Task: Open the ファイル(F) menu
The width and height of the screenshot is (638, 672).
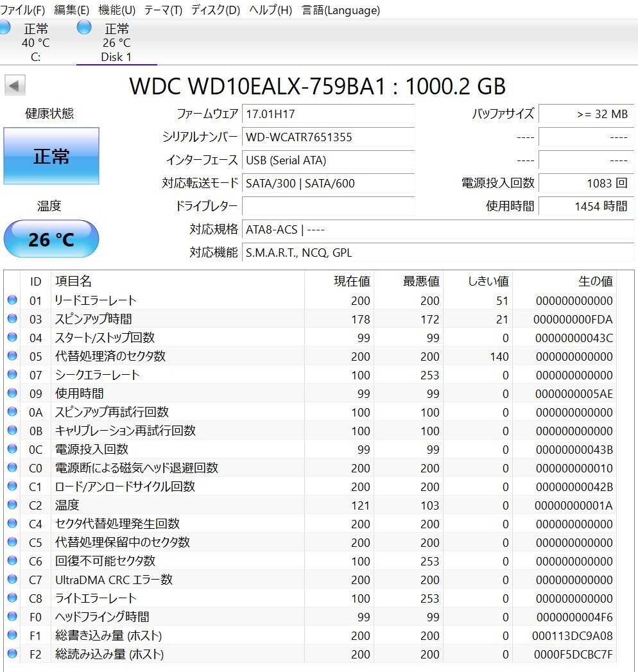Action: pyautogui.click(x=22, y=10)
